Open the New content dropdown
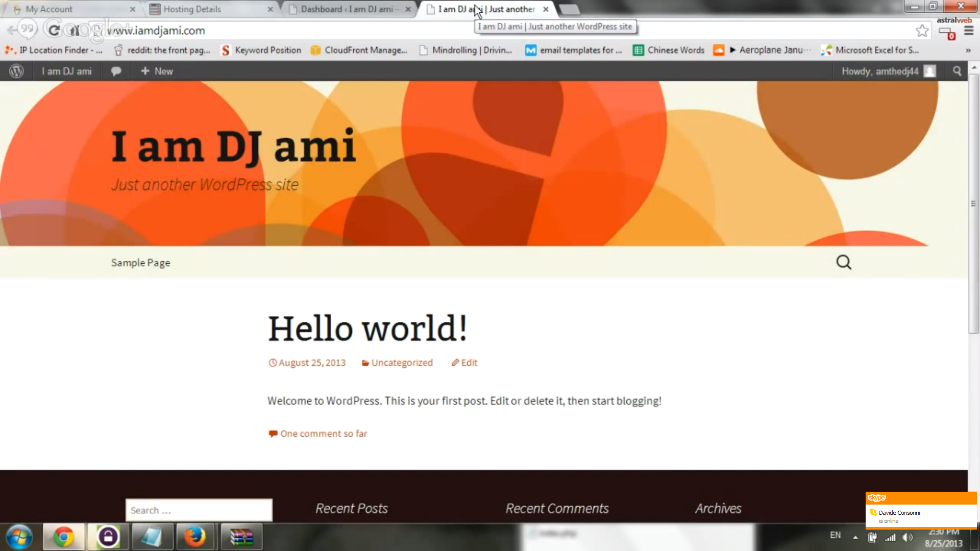Viewport: 980px width, 551px height. pyautogui.click(x=157, y=71)
